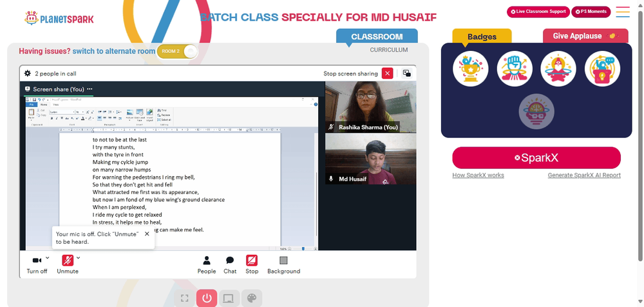Turn off the camera
The width and height of the screenshot is (644, 307).
pyautogui.click(x=37, y=264)
